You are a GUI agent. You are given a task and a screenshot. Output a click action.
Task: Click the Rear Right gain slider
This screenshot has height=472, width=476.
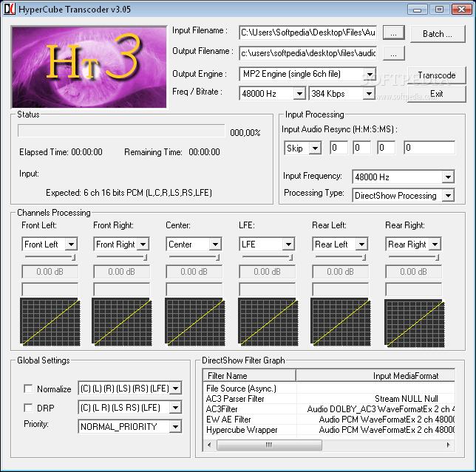414,257
